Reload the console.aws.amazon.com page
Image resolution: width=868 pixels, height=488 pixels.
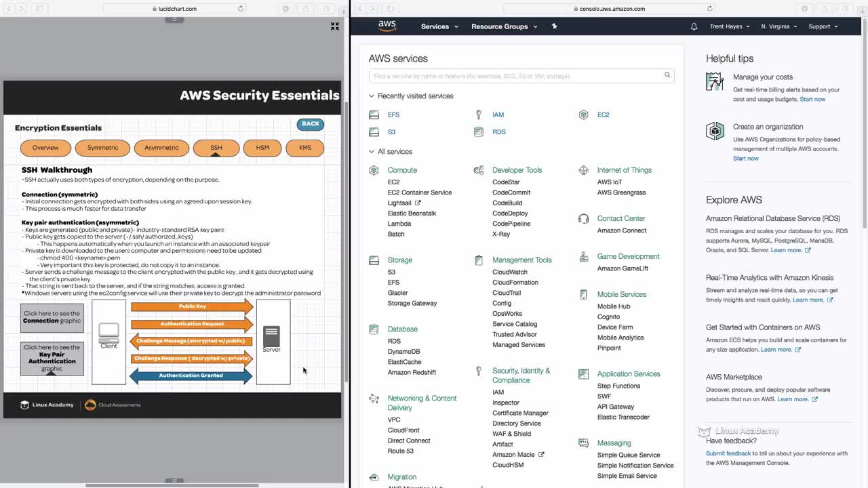click(x=710, y=9)
